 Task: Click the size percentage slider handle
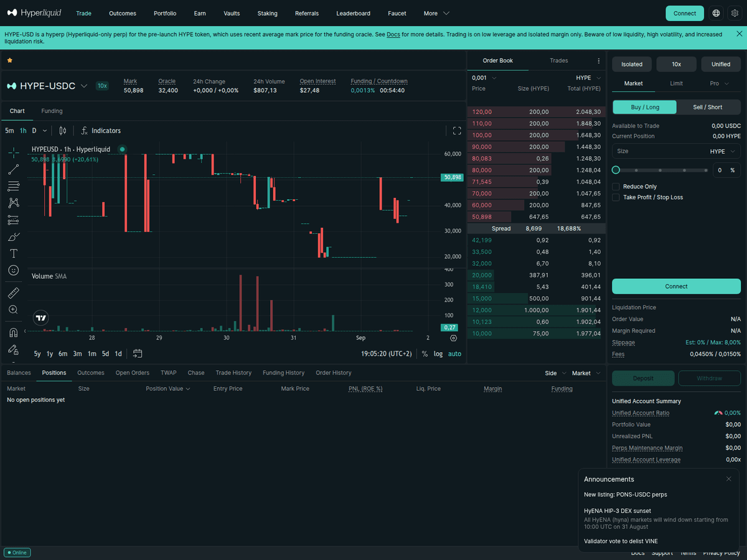(616, 170)
